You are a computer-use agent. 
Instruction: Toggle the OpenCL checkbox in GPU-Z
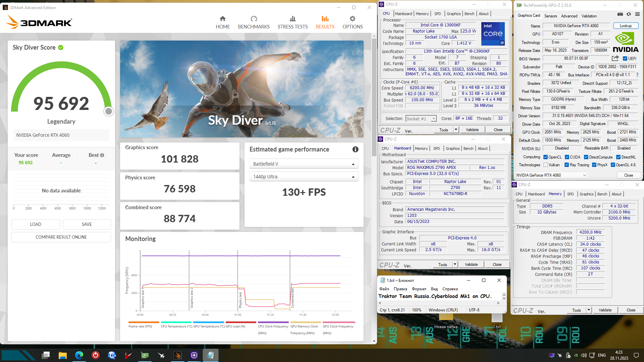pos(545,157)
